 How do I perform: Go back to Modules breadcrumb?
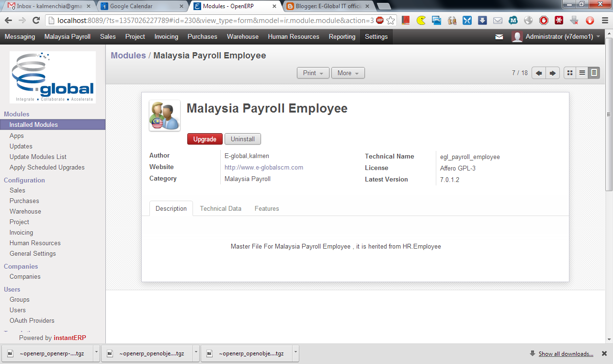(128, 56)
